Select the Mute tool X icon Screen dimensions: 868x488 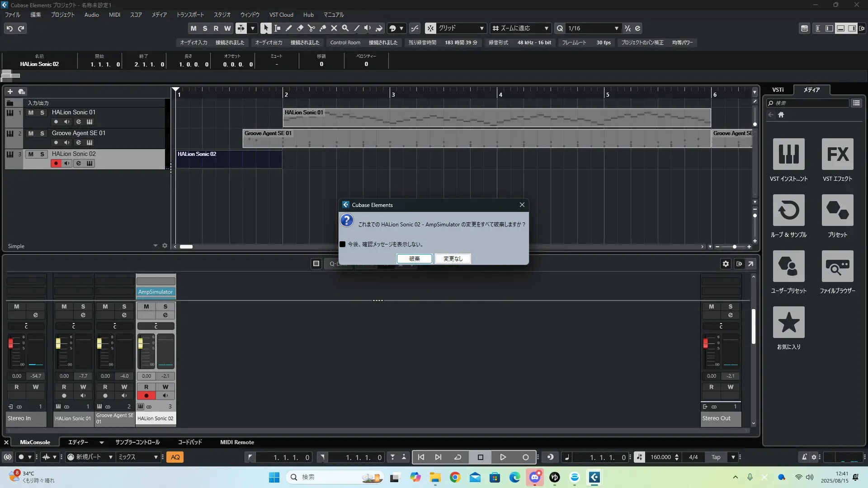(x=334, y=28)
